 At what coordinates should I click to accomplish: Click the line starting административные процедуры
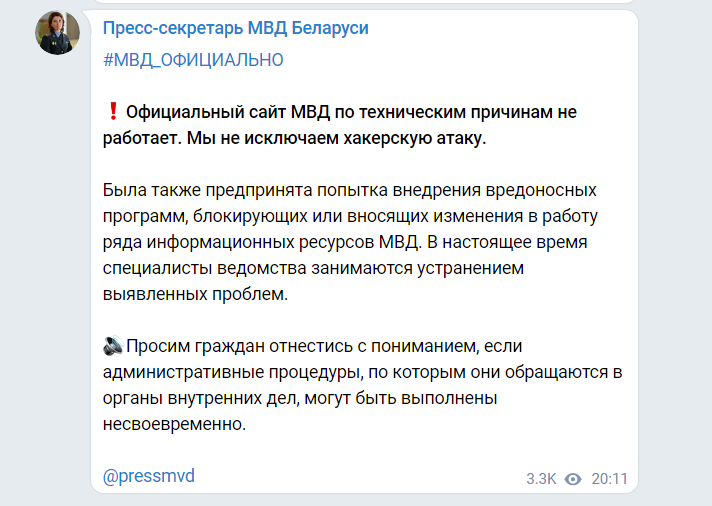[x=362, y=372]
